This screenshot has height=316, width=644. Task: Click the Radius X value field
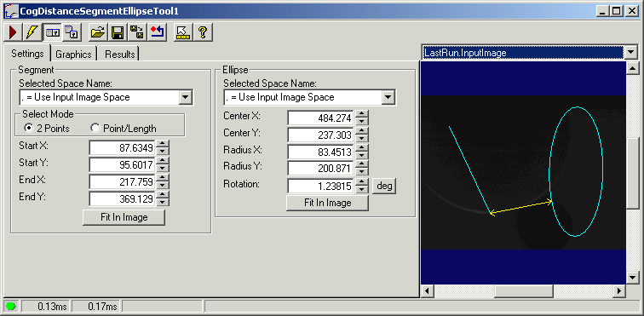321,152
